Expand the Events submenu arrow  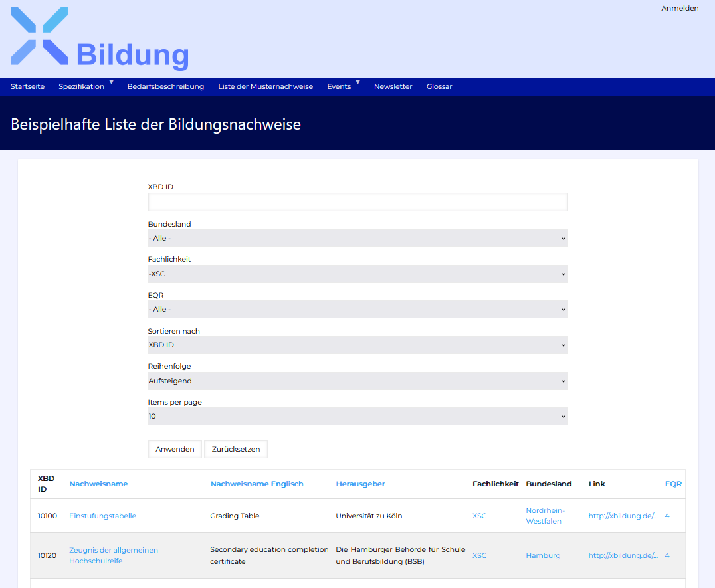coord(358,81)
